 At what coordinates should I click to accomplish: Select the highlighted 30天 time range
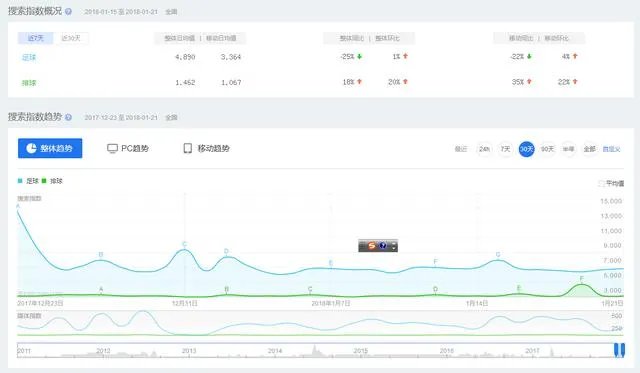(527, 149)
